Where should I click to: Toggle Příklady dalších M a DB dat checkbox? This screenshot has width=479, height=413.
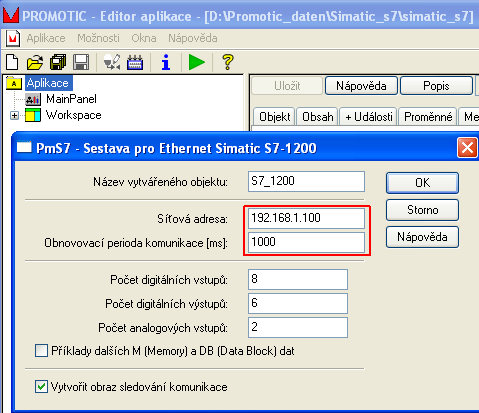click(x=41, y=351)
